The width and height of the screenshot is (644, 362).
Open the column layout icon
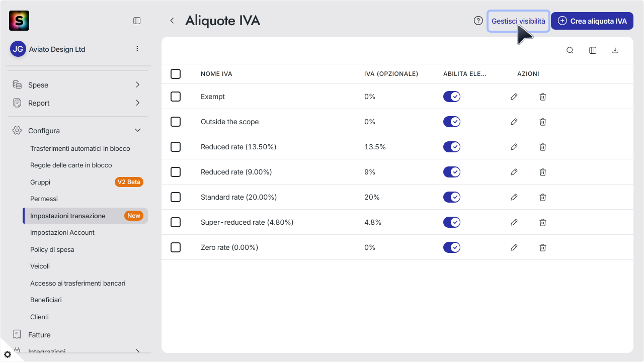point(593,50)
